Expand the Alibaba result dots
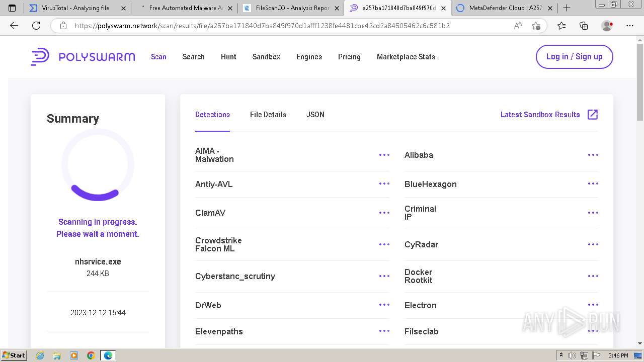644x362 pixels. (593, 155)
